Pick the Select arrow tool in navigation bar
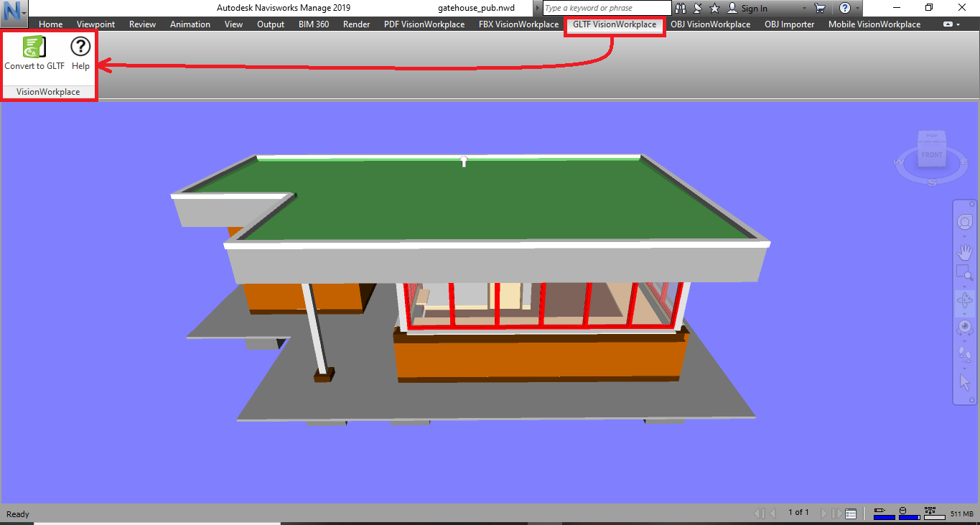Viewport: 980px width, 525px height. 965,381
